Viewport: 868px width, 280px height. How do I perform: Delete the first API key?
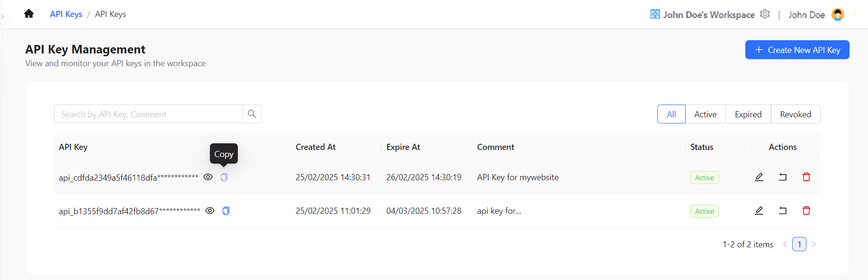806,177
